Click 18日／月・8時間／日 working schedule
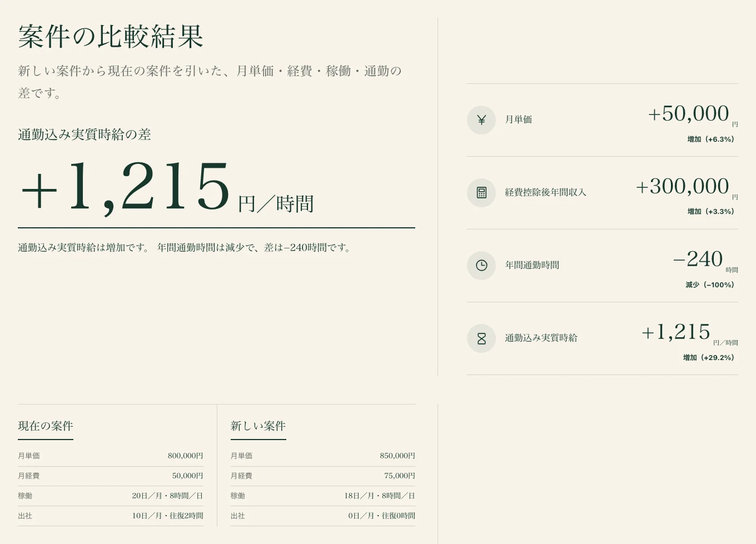Image resolution: width=756 pixels, height=544 pixels. pos(380,496)
